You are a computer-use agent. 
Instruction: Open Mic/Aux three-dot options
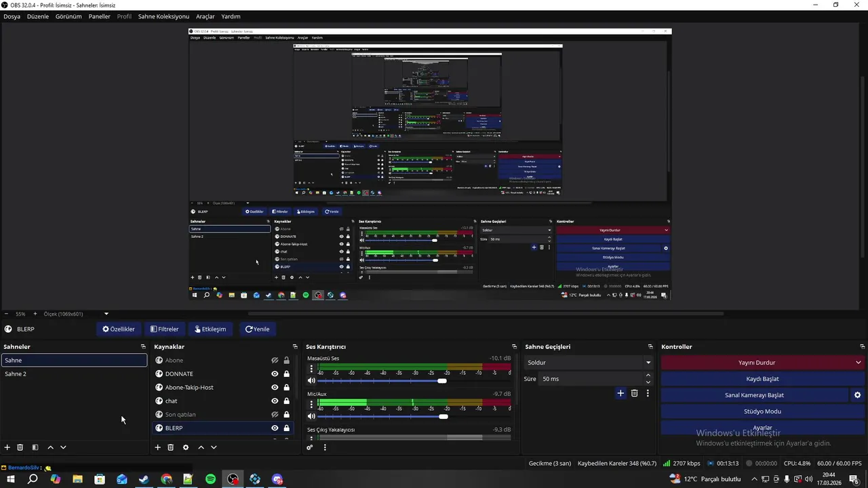click(312, 405)
